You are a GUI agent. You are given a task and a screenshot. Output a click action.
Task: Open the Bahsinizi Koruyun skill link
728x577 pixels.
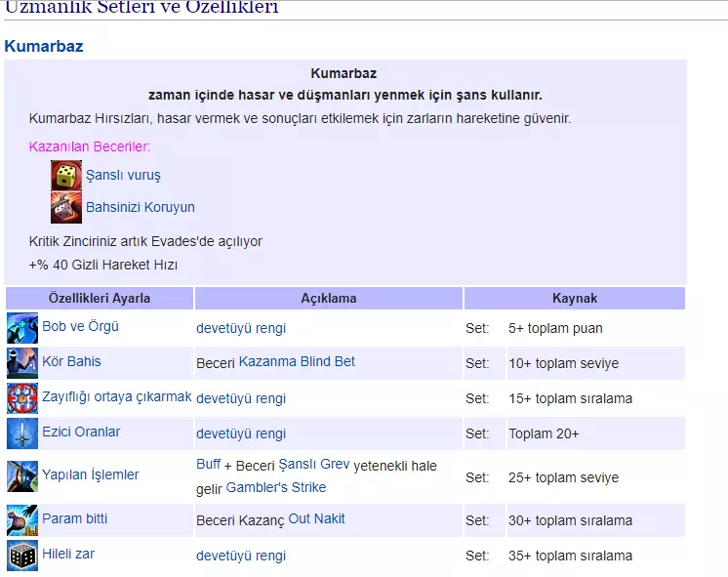pyautogui.click(x=141, y=207)
